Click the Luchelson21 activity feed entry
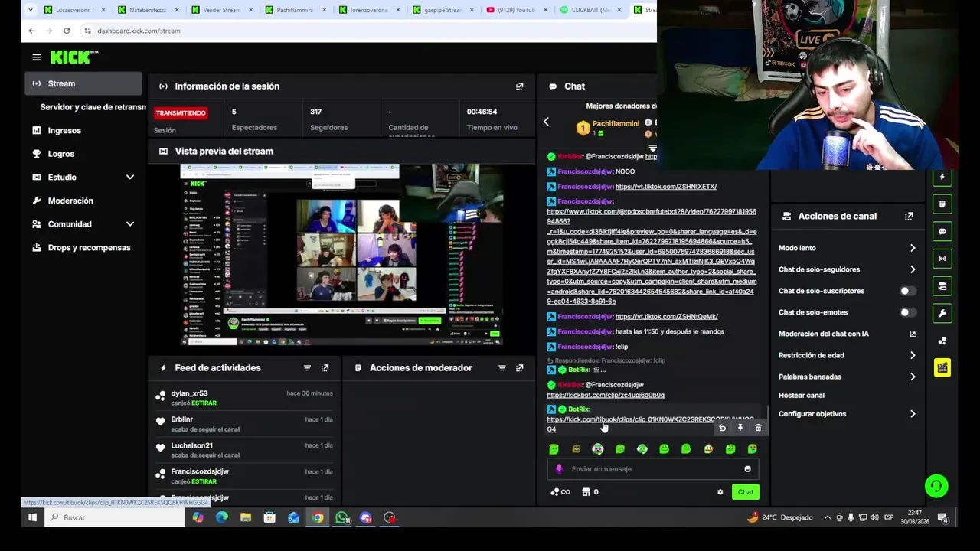This screenshot has height=551, width=980. point(245,450)
